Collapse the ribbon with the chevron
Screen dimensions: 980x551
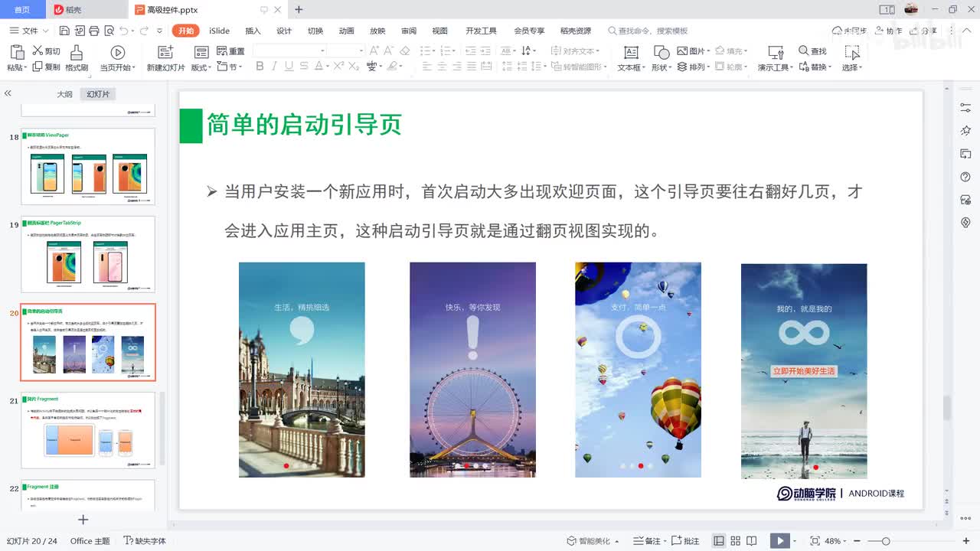pos(967,30)
